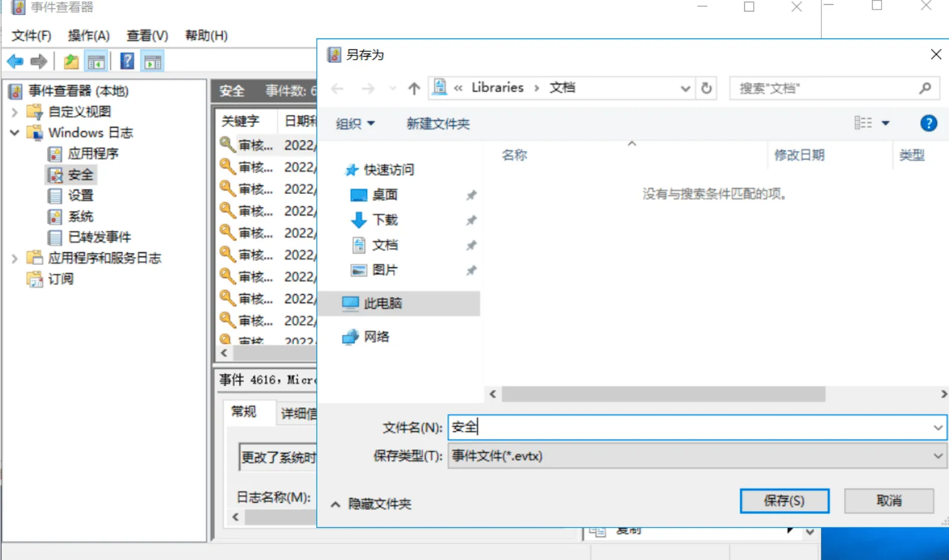This screenshot has width=949, height=560.
Task: Select the 系统 log
Action: click(x=81, y=217)
